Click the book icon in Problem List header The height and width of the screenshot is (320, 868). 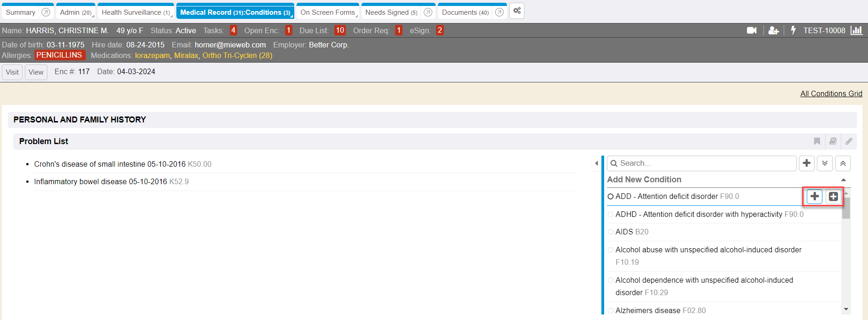[x=833, y=141]
